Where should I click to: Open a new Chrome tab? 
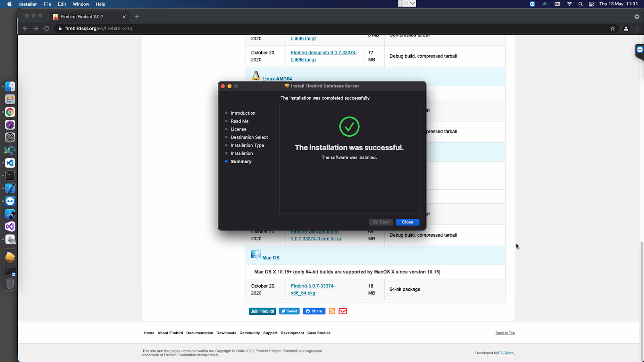[x=137, y=17]
